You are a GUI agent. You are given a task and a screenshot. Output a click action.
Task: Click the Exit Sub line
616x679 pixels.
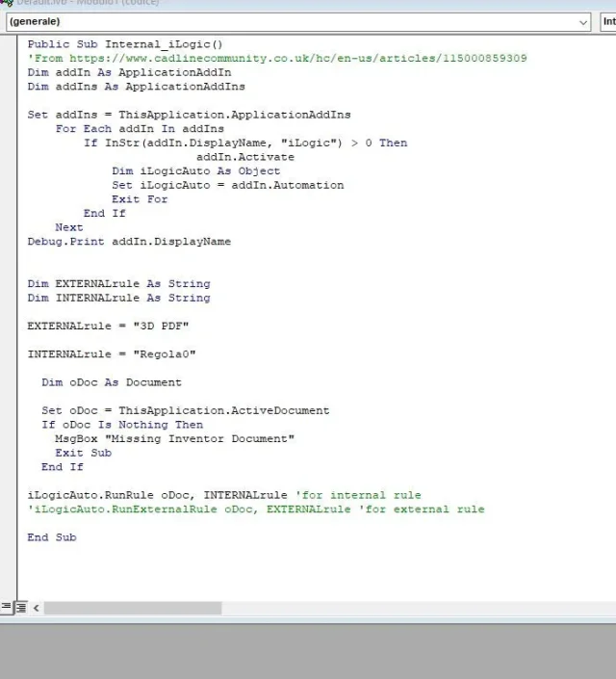pos(84,453)
